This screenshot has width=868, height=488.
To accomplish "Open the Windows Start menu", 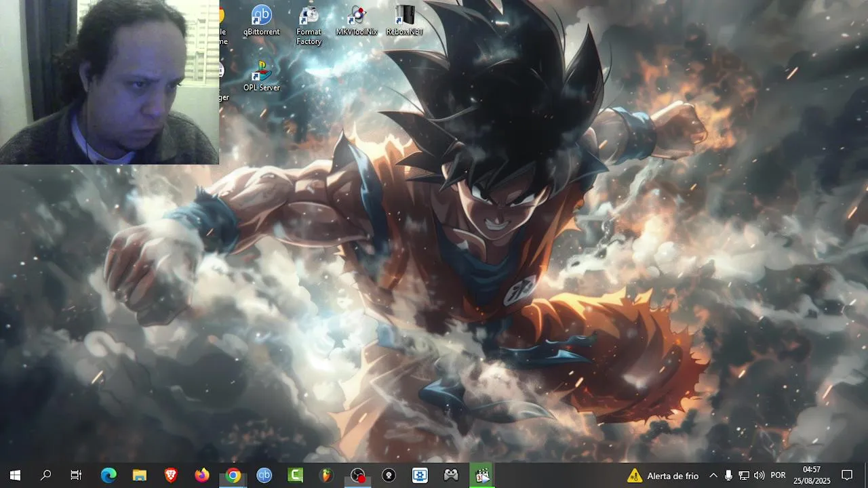I will click(x=15, y=476).
